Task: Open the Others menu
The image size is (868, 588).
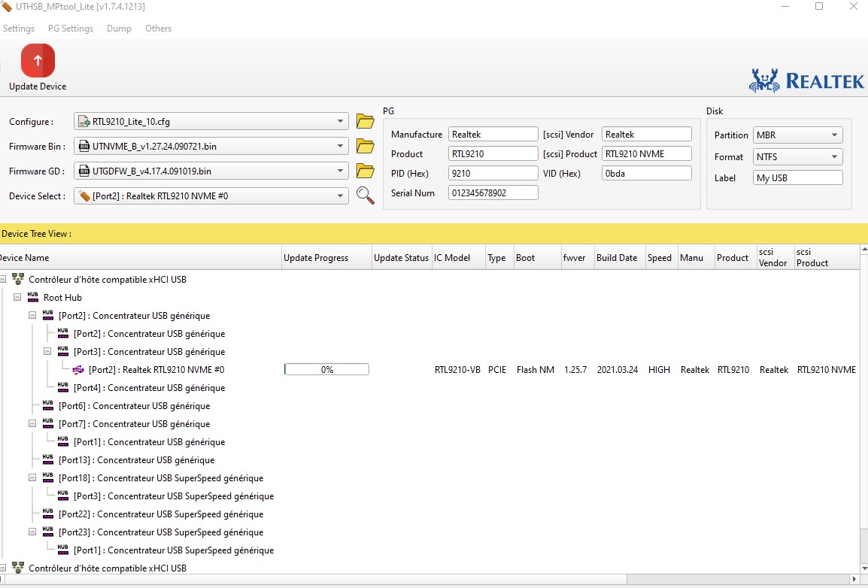Action: (158, 29)
